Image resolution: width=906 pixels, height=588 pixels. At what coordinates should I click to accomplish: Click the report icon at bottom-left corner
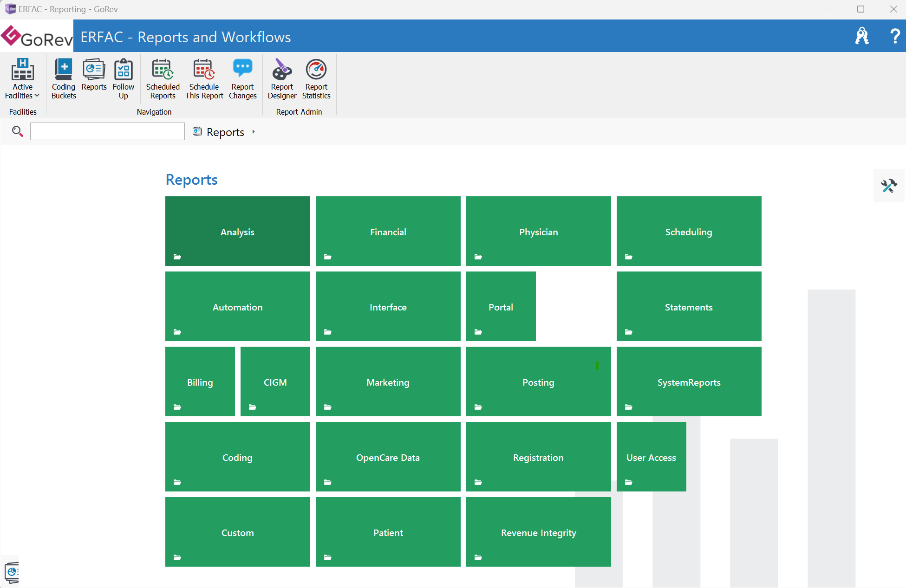(11, 572)
